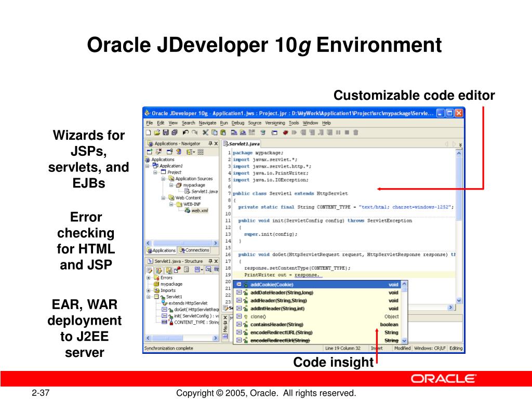
Task: Collapse the Project tree node
Action: click(155, 172)
